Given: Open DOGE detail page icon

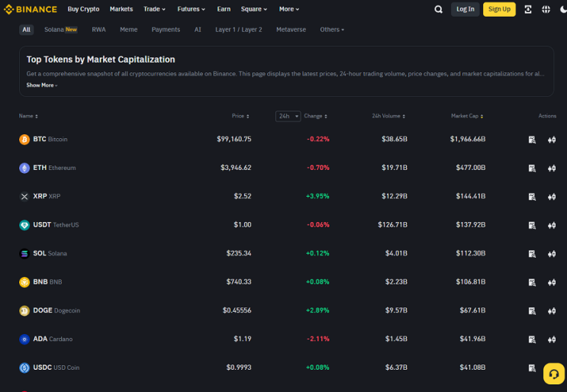Looking at the screenshot, I should [532, 310].
